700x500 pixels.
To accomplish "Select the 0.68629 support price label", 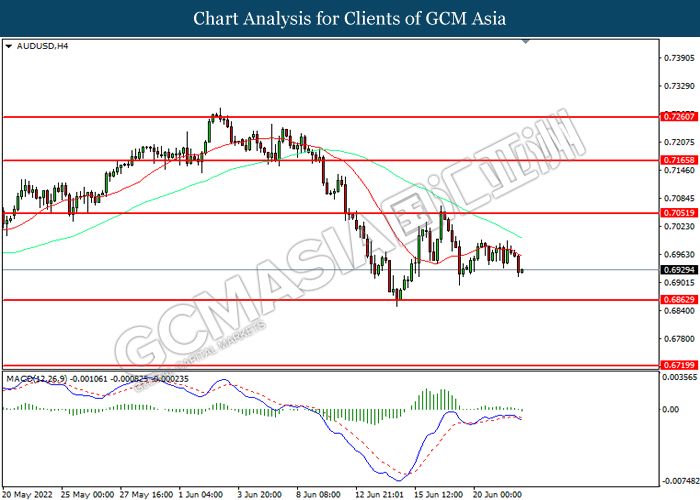I will (x=679, y=300).
